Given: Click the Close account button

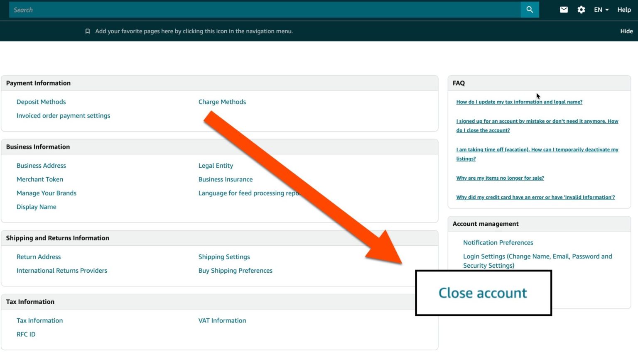Looking at the screenshot, I should click(482, 293).
